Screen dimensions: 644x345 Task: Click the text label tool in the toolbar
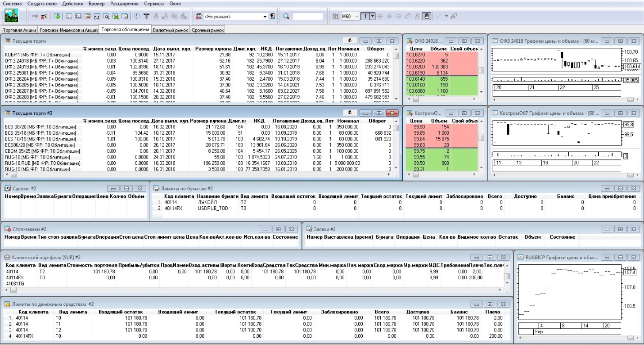(146, 16)
